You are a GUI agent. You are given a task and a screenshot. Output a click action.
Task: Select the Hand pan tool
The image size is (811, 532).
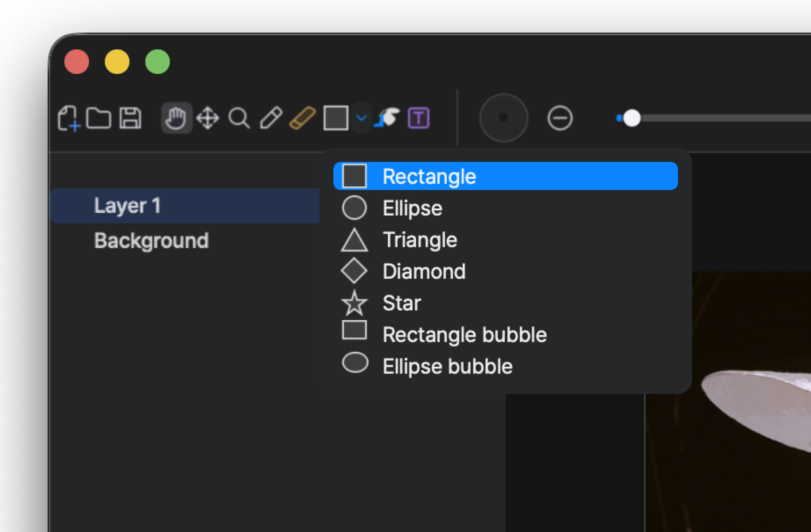coord(176,118)
